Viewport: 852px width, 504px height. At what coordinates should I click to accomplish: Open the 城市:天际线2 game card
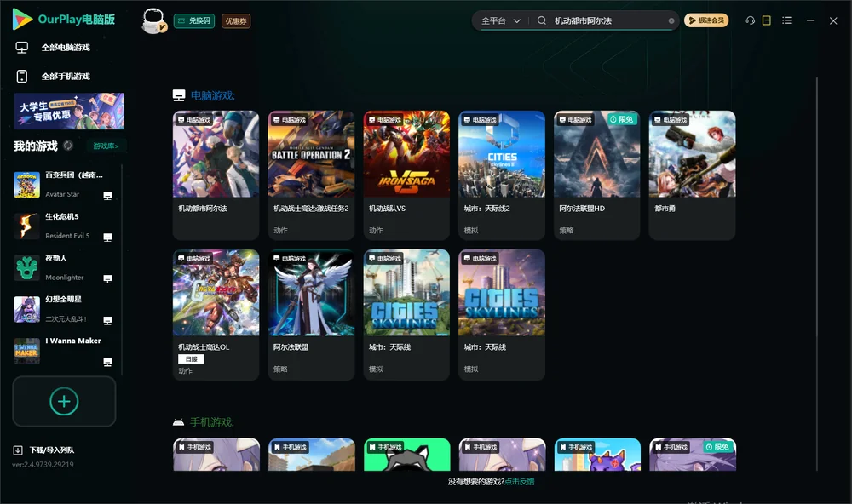pyautogui.click(x=502, y=175)
